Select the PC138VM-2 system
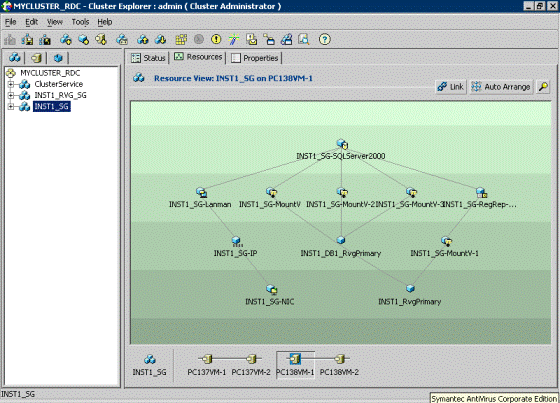This screenshot has width=560, height=403. pos(339,364)
